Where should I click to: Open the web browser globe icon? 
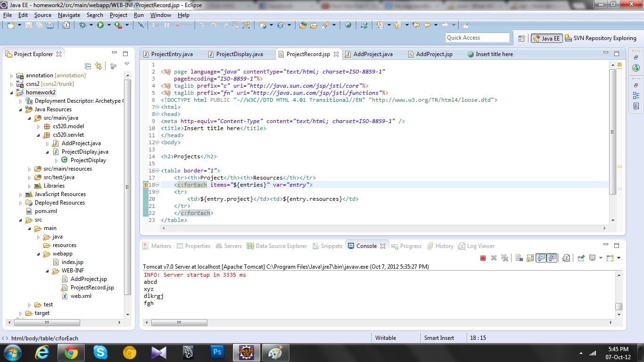tap(348, 25)
